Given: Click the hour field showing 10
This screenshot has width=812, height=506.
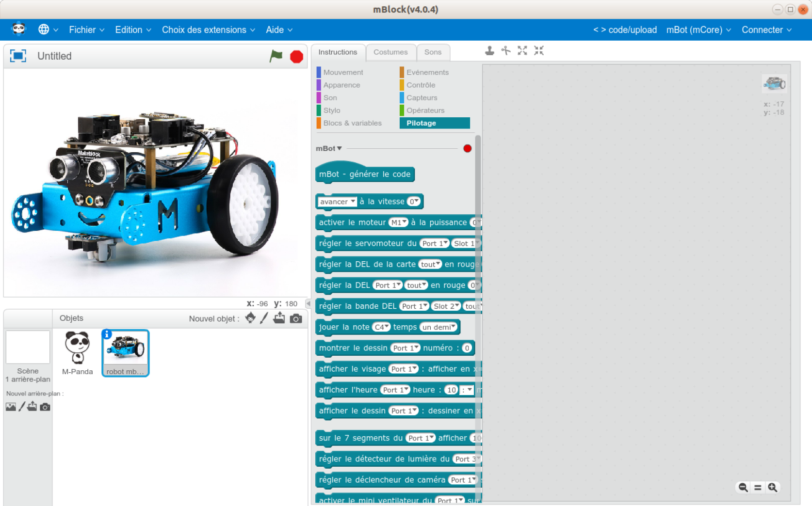Looking at the screenshot, I should tap(452, 390).
